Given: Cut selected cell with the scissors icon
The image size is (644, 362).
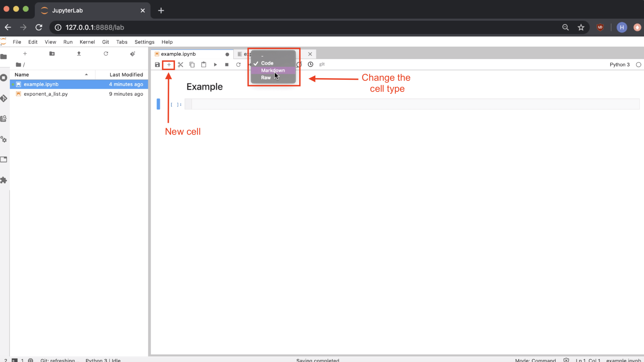Looking at the screenshot, I should coord(180,65).
